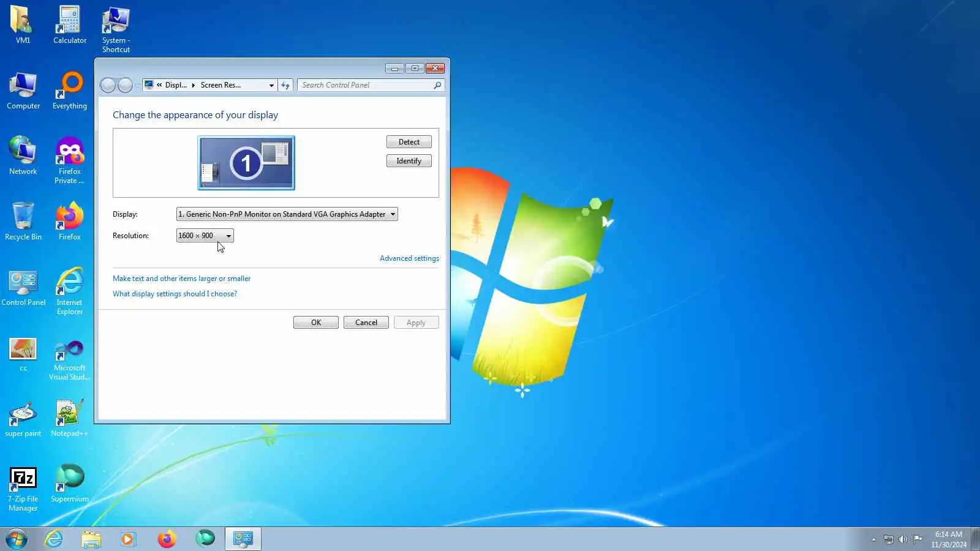The width and height of the screenshot is (980, 551).
Task: Select the Internet Explorer desktop shortcut
Action: coord(70,291)
